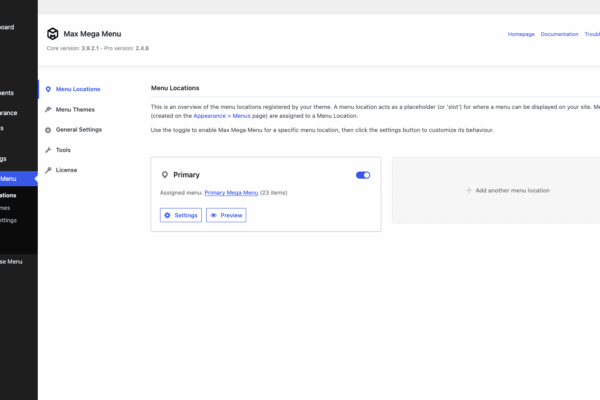Open the Documentation link
This screenshot has width=600, height=400.
[559, 34]
